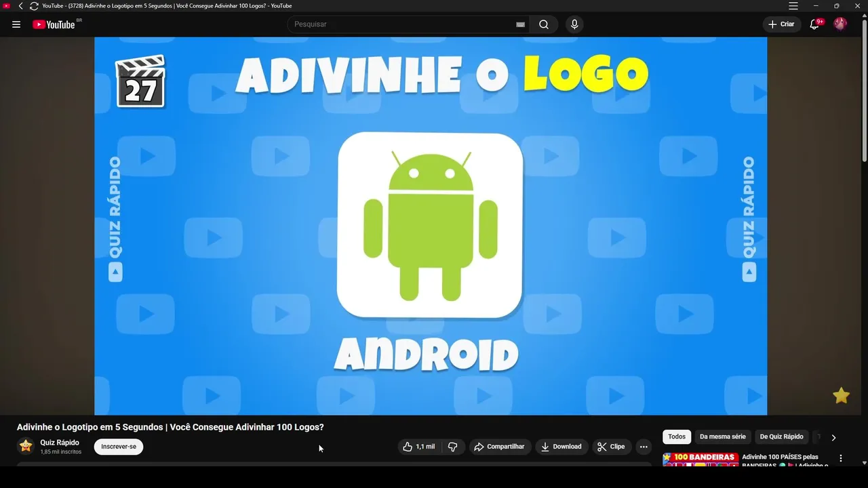Open the account avatar menu

point(840,24)
